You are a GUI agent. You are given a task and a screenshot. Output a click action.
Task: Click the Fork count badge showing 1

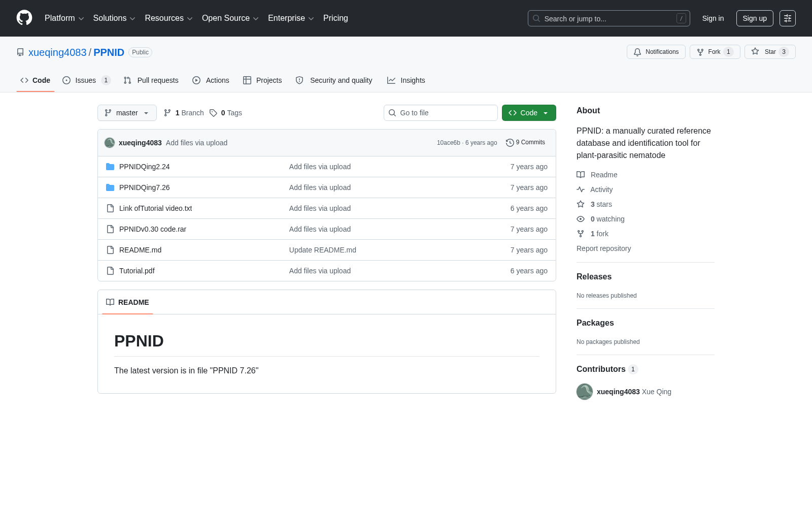(x=728, y=52)
